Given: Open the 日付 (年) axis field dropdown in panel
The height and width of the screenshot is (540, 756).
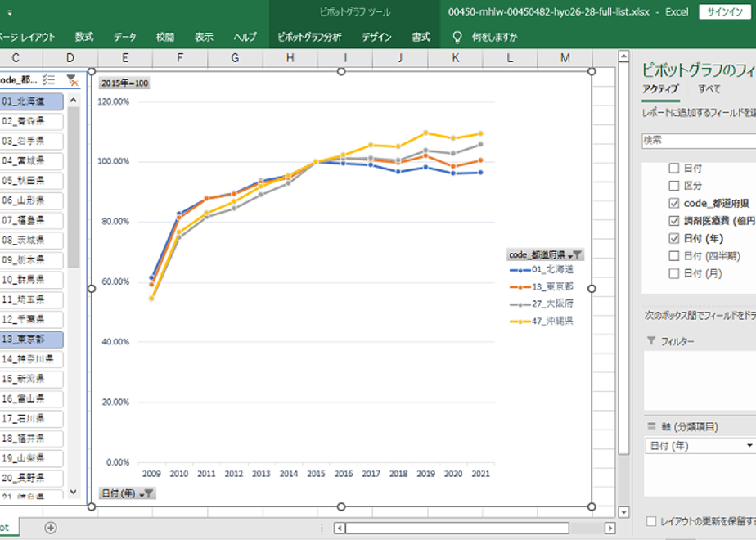Looking at the screenshot, I should pyautogui.click(x=749, y=445).
